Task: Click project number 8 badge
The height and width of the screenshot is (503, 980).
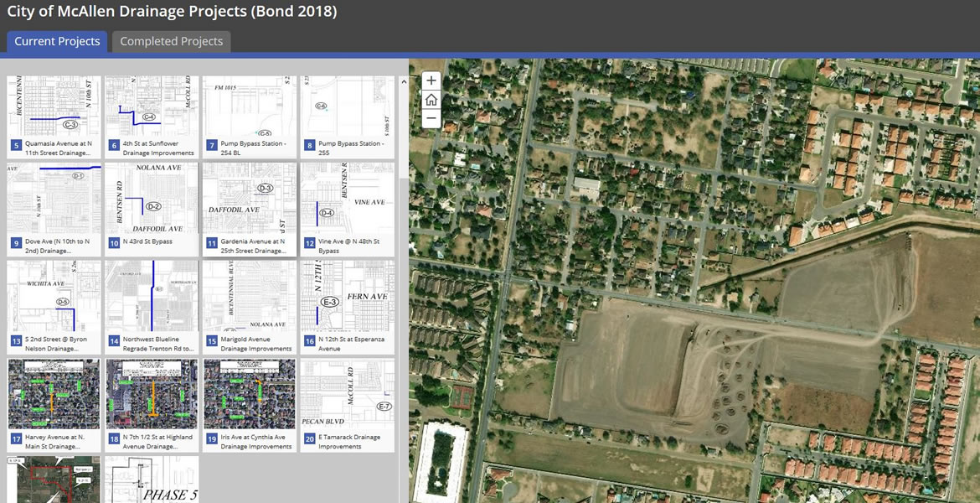Action: (x=309, y=146)
